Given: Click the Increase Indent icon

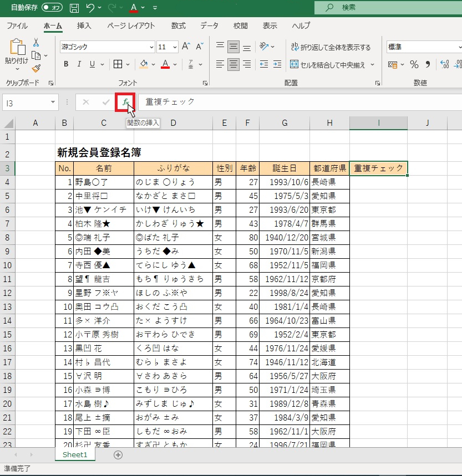Looking at the screenshot, I should tap(277, 64).
